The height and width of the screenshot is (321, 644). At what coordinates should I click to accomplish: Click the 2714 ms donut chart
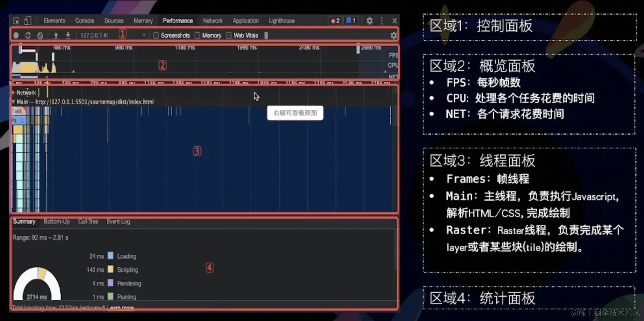coord(37,284)
